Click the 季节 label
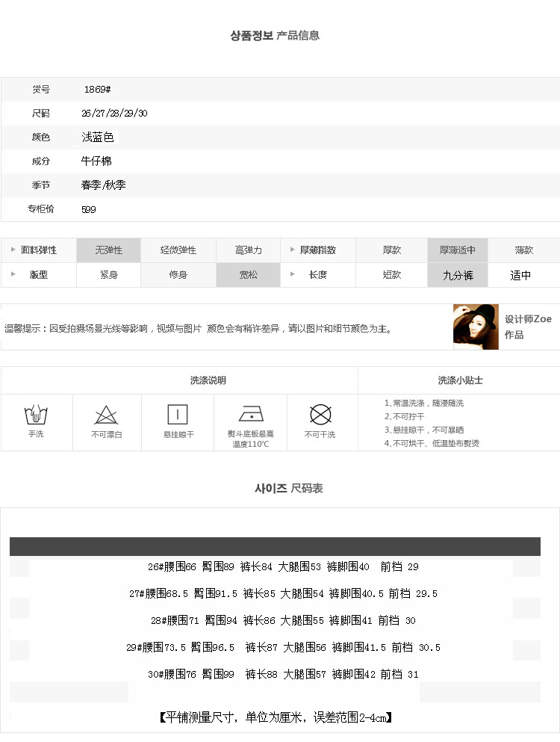The height and width of the screenshot is (742, 560). [x=40, y=185]
